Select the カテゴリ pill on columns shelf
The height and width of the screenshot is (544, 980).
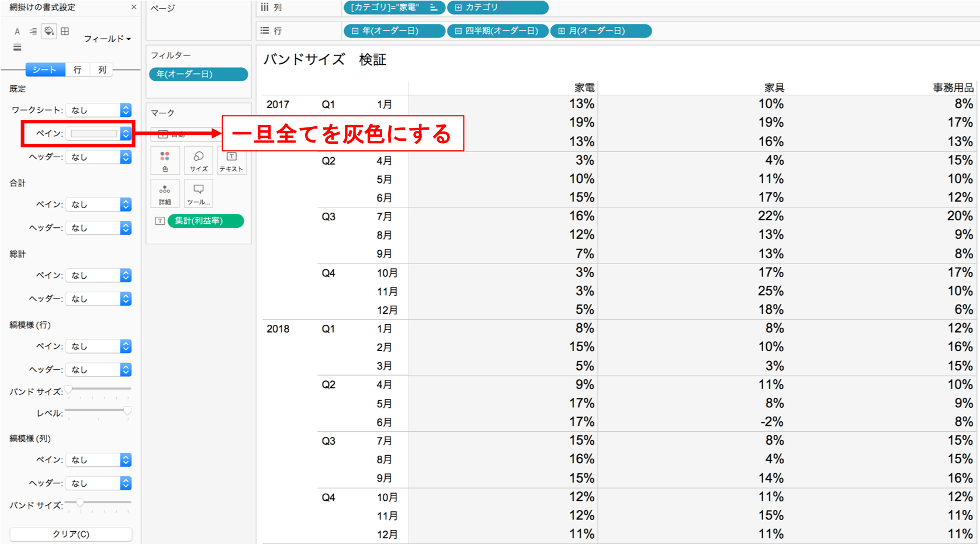[x=498, y=8]
